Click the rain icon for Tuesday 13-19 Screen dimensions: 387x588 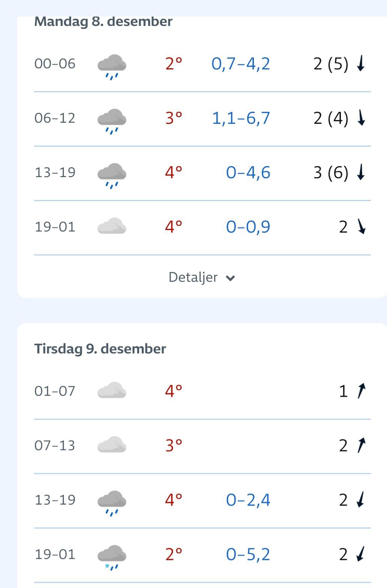coord(112,502)
